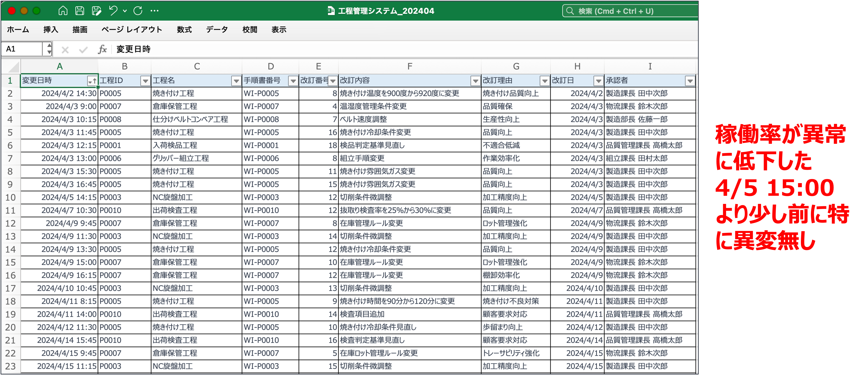Open the ページ レイアウト tab
Image resolution: width=868 pixels, height=375 pixels.
(x=132, y=30)
